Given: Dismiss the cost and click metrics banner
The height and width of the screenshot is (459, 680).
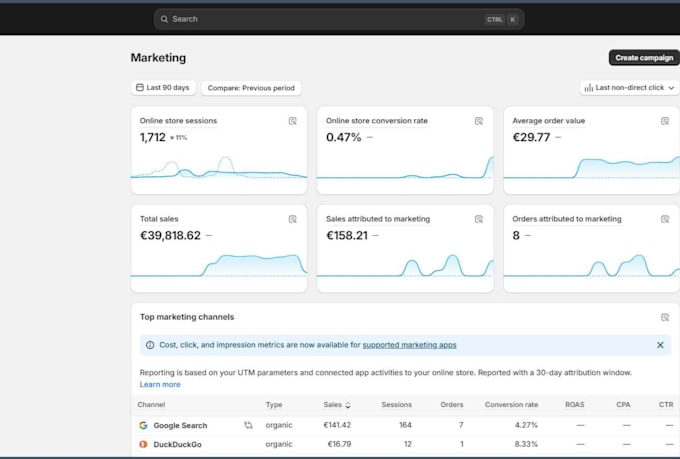Looking at the screenshot, I should pyautogui.click(x=660, y=345).
